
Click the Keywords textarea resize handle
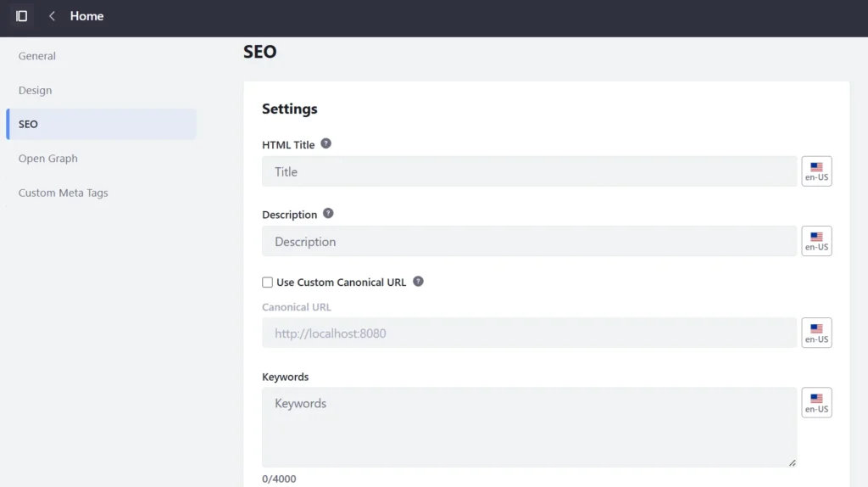point(793,462)
